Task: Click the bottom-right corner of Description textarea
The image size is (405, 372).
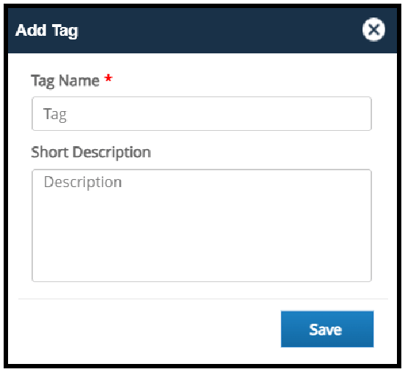Action: pyautogui.click(x=368, y=278)
